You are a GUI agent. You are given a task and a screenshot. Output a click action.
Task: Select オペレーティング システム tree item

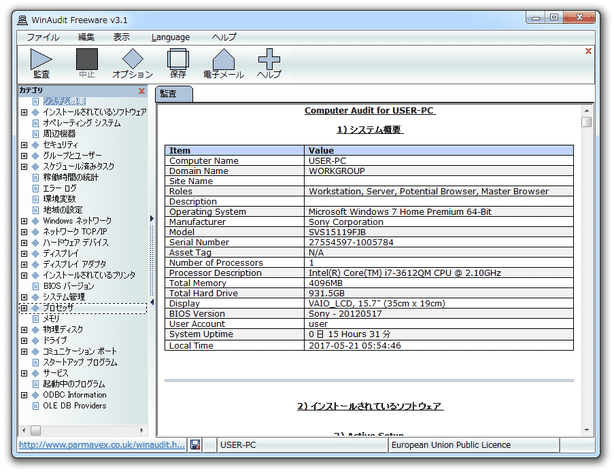tap(82, 123)
